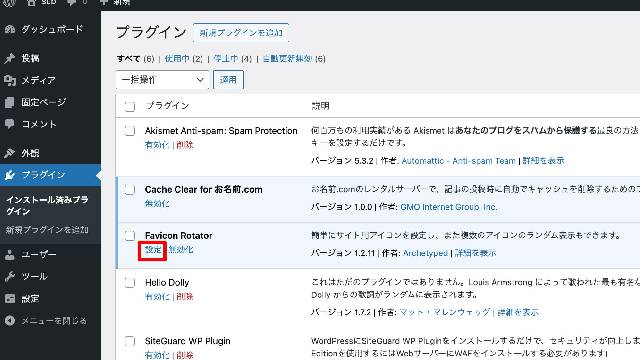640x360 pixels.
Task: Open Automattic - Anti-spam Team author link
Action: click(458, 161)
